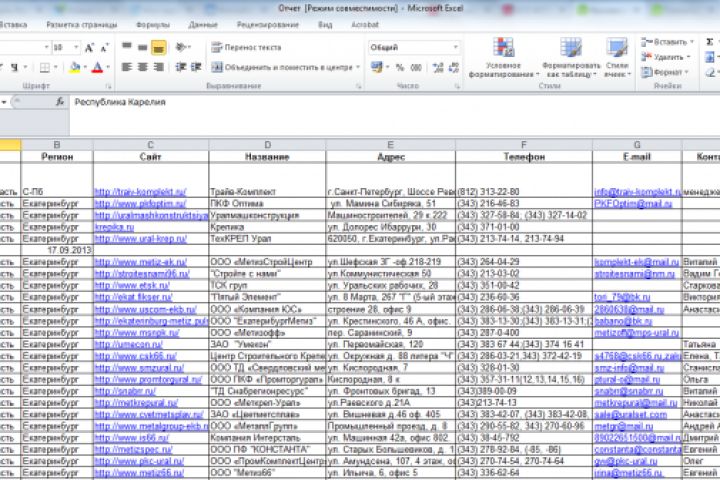Switch to Acrobat tab

coord(365,25)
